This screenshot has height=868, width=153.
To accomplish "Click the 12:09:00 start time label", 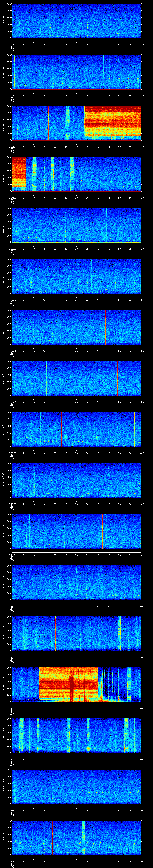I will pos(12,453).
